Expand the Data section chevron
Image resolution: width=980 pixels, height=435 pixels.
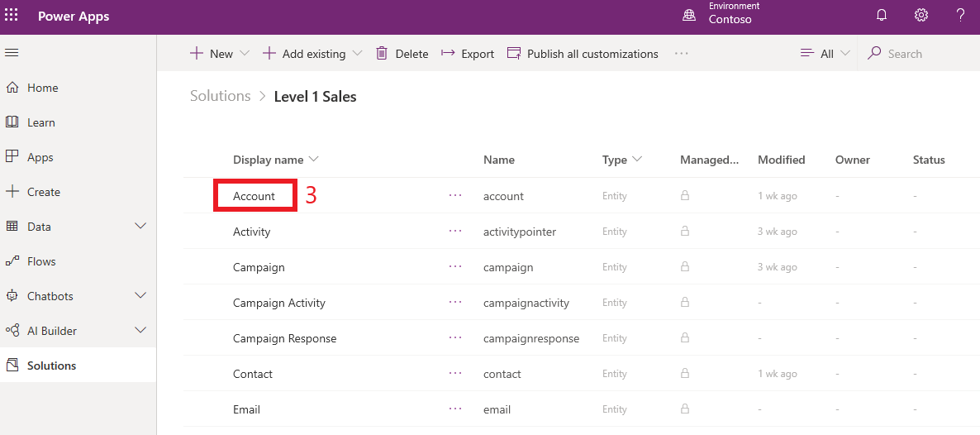140,226
